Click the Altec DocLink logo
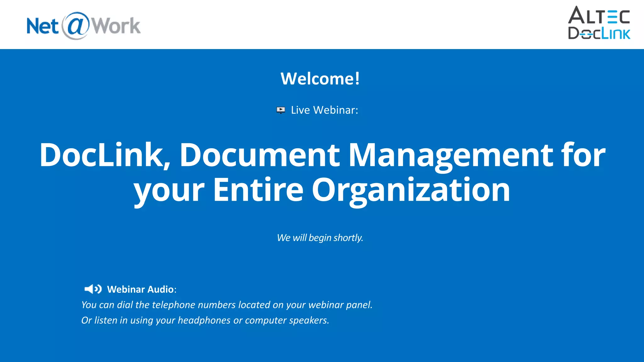The width and height of the screenshot is (644, 362). pyautogui.click(x=599, y=23)
